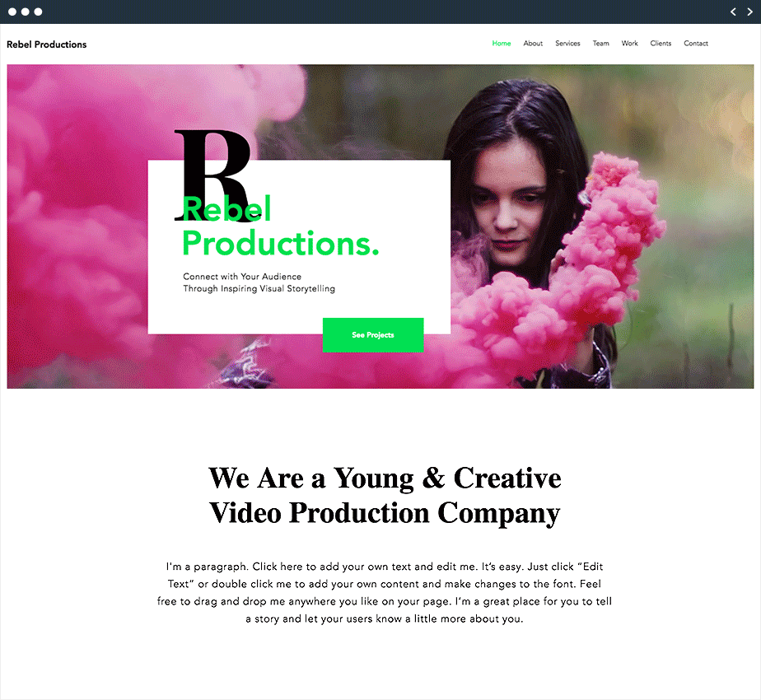This screenshot has height=700, width=761.
Task: Click the Young & Creative heading
Action: tap(385, 496)
